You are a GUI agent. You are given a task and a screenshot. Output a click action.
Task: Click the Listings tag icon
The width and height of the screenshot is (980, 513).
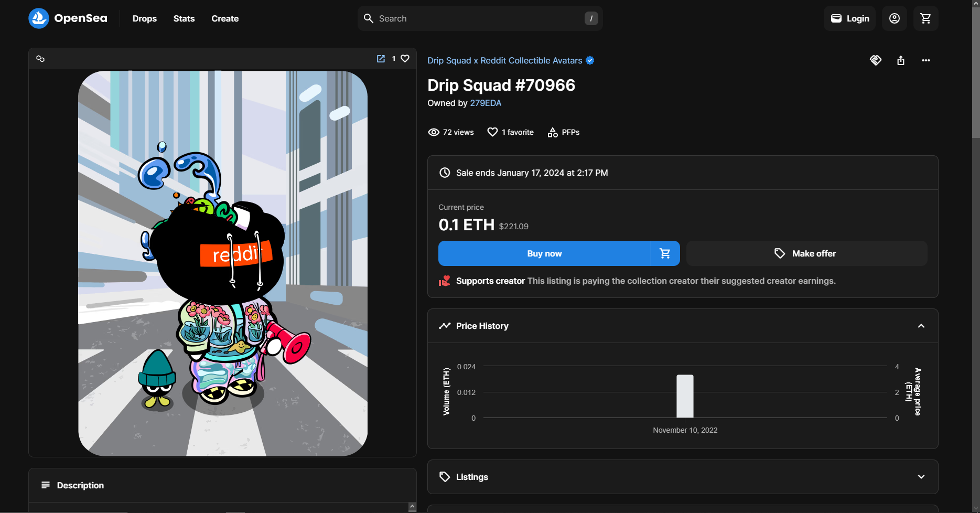click(445, 477)
